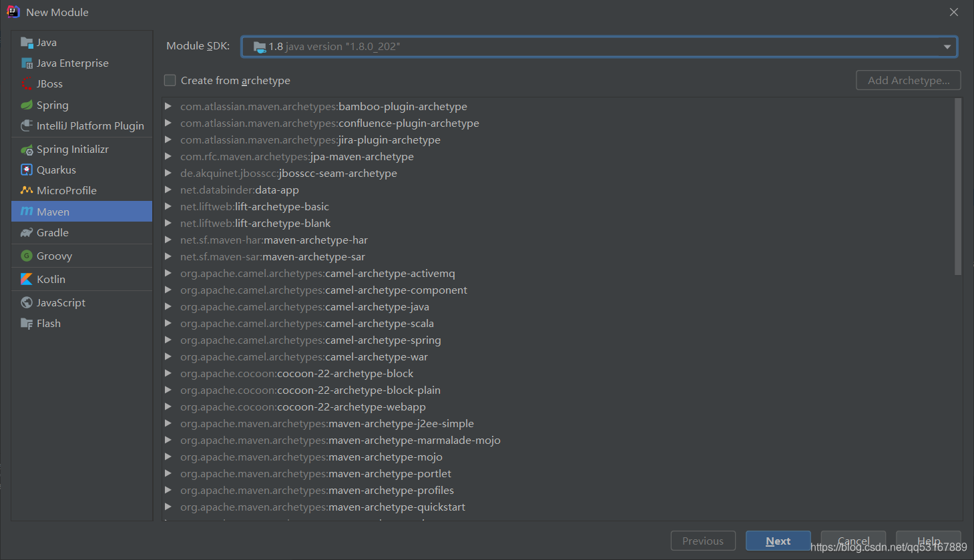Click the archetype list vertical scrollbar
974x560 pixels.
(x=958, y=187)
